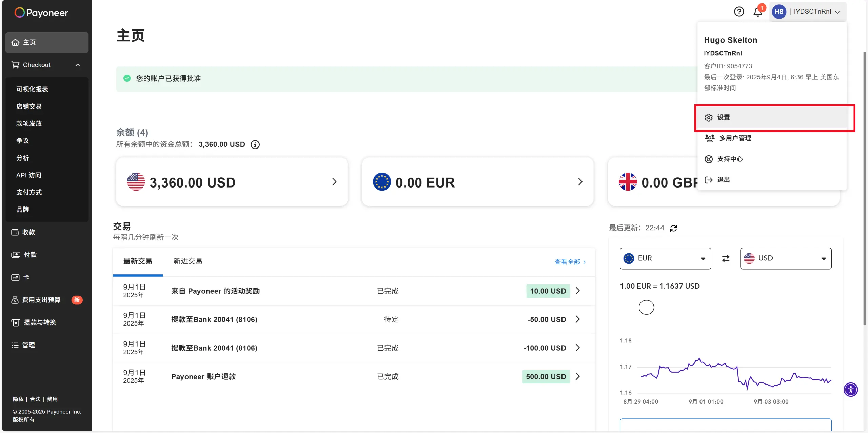This screenshot has height=433, width=868.
Task: Click the exchange rate chart line
Action: (x=736, y=373)
